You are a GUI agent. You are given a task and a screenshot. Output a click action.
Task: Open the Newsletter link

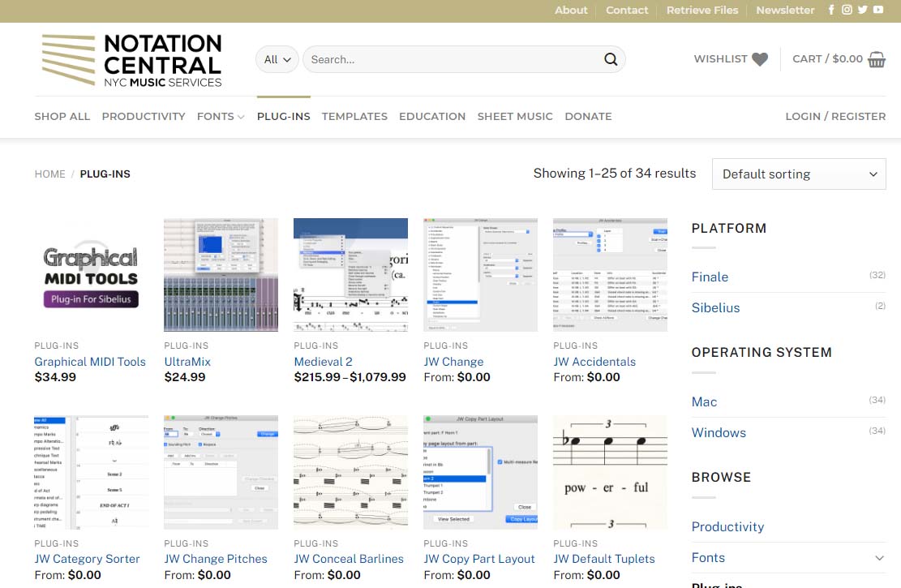coord(785,10)
